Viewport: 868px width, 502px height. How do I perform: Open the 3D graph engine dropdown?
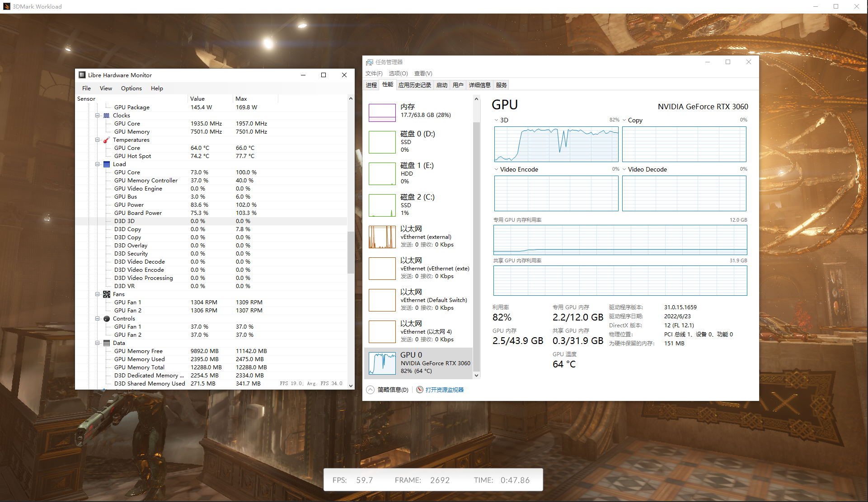click(496, 120)
